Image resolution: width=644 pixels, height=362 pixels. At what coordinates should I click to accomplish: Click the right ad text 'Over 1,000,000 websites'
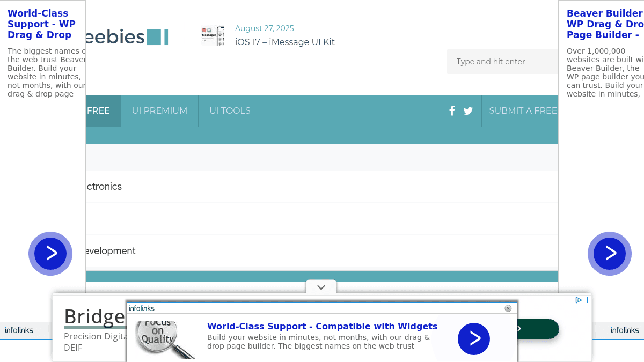[x=605, y=72]
